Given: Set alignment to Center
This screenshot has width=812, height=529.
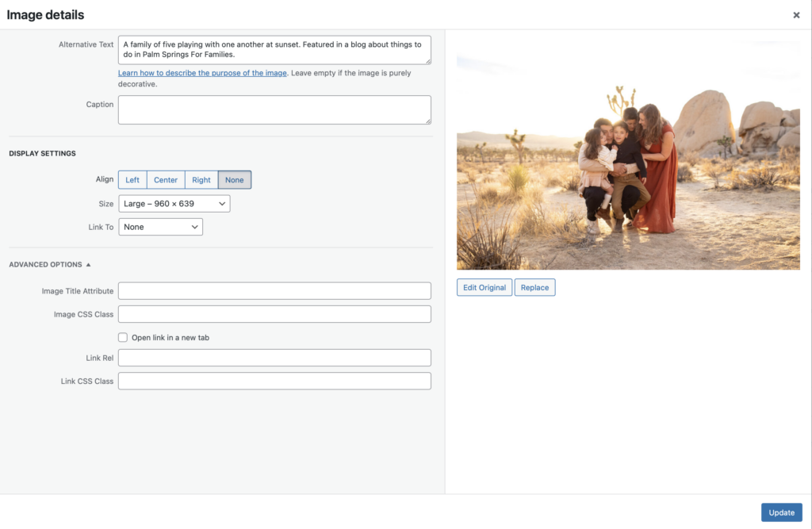Looking at the screenshot, I should 166,180.
